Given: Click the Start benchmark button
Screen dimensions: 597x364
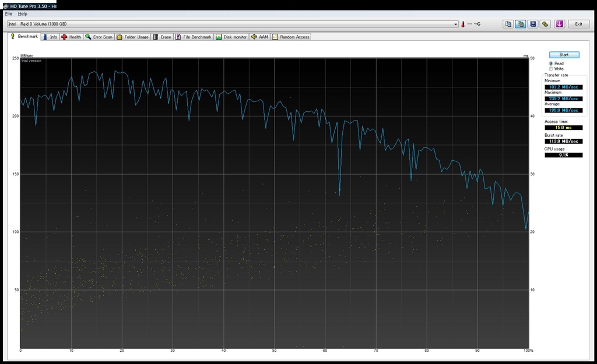Looking at the screenshot, I should click(564, 55).
